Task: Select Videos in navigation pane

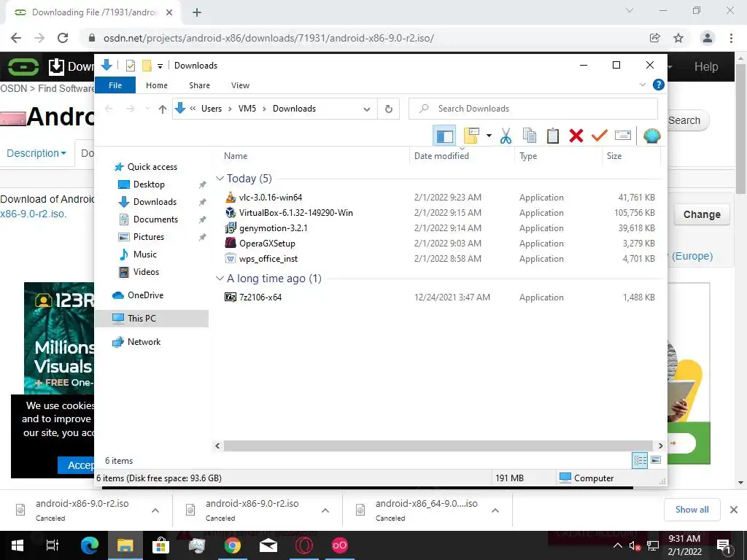Action: pos(146,272)
